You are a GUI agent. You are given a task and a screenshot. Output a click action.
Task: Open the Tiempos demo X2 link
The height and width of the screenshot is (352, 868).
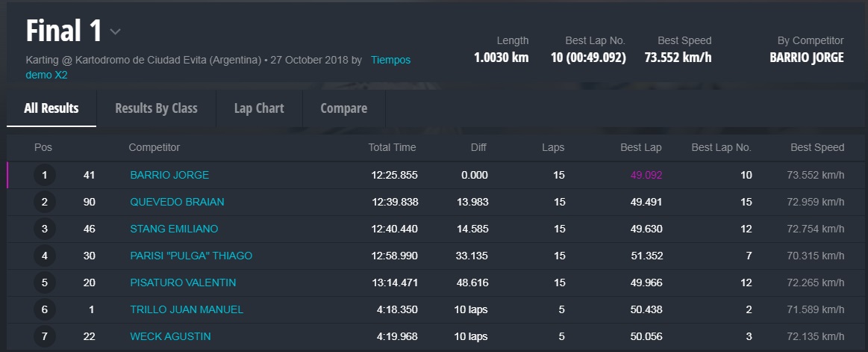coord(390,60)
